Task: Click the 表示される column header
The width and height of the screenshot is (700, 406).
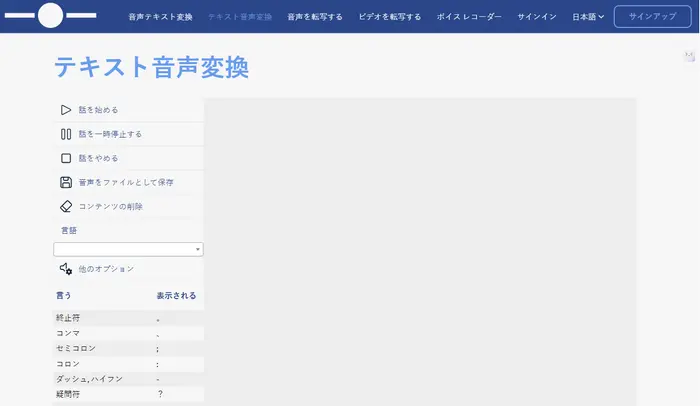Action: (176, 295)
